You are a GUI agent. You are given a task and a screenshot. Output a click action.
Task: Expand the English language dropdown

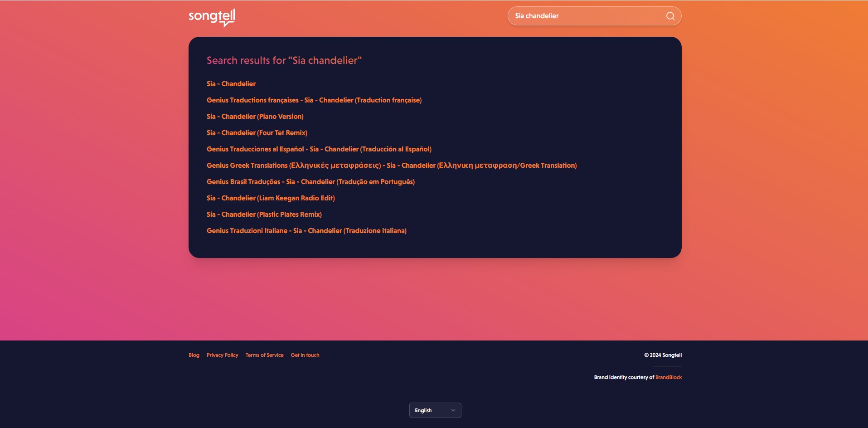[x=435, y=410]
